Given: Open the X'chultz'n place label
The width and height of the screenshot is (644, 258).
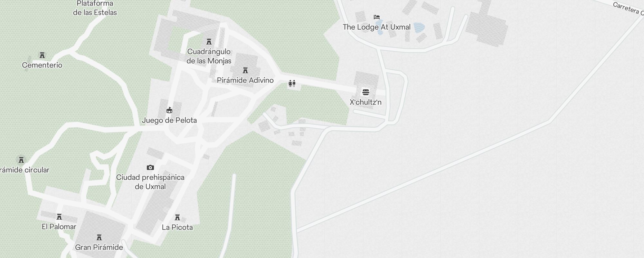Looking at the screenshot, I should point(365,102).
